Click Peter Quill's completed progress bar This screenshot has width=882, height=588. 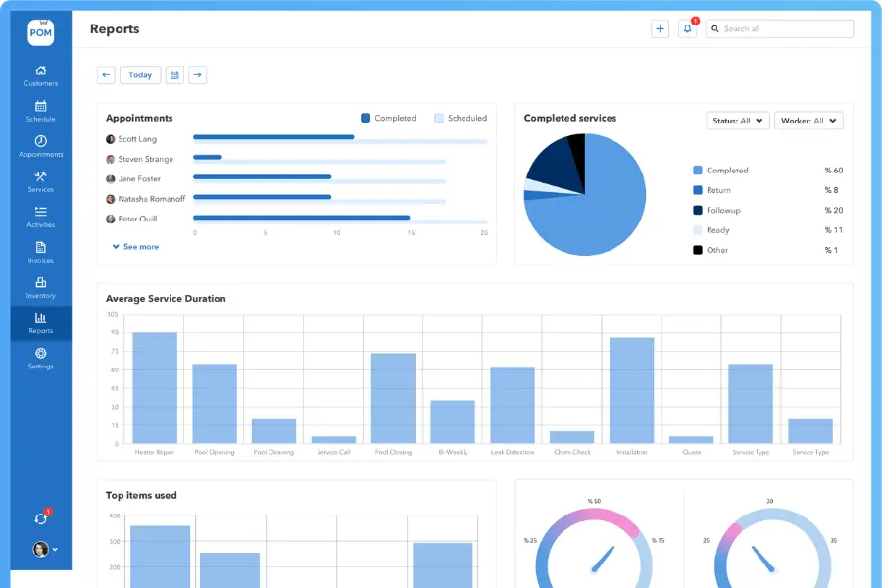pyautogui.click(x=302, y=218)
